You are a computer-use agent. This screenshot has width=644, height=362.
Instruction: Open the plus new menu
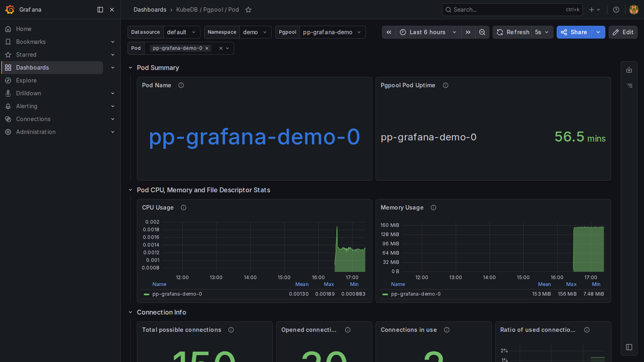(x=594, y=10)
